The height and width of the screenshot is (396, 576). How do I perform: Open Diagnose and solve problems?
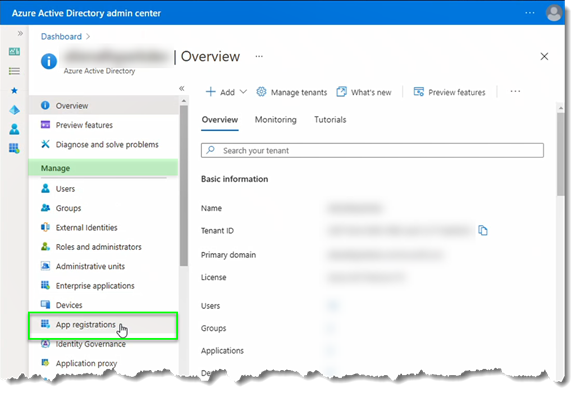[x=103, y=144]
